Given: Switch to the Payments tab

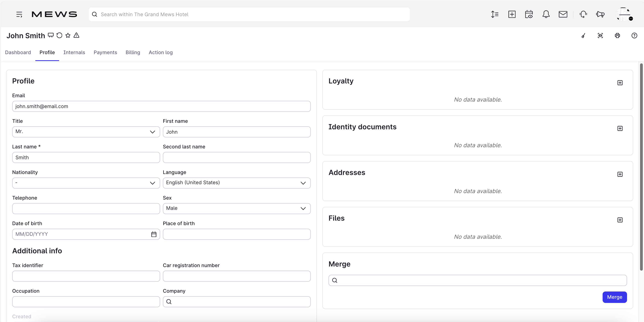Looking at the screenshot, I should pyautogui.click(x=105, y=52).
